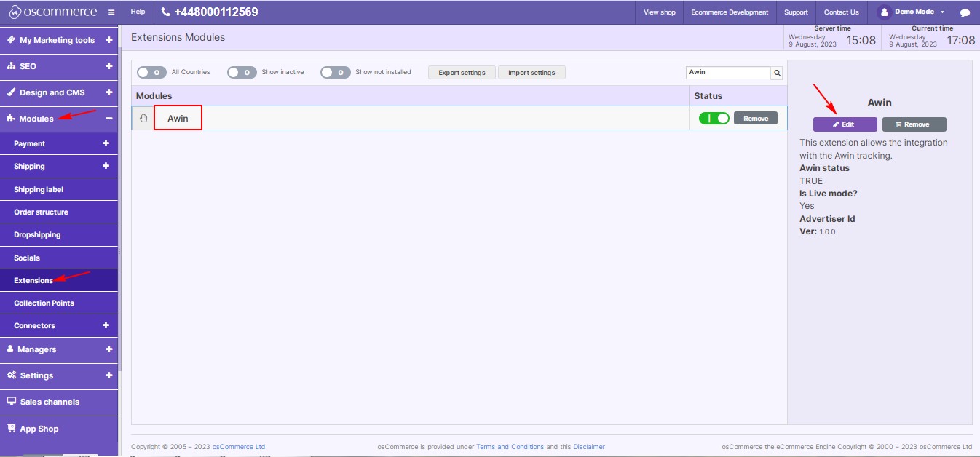Click the Demo Mode user avatar
980x457 pixels.
pyautogui.click(x=884, y=12)
